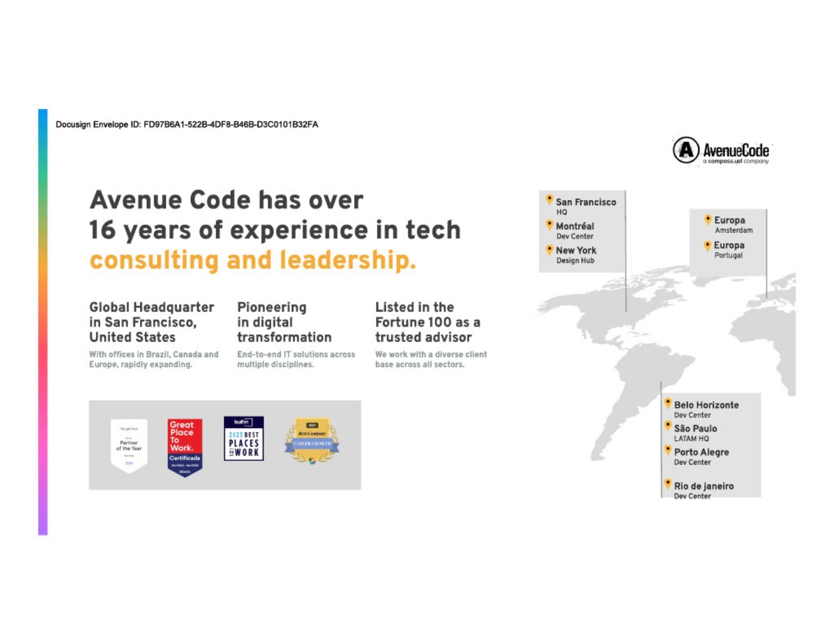Select the pin next to Europa Amsterdam
The image size is (834, 644).
point(708,219)
